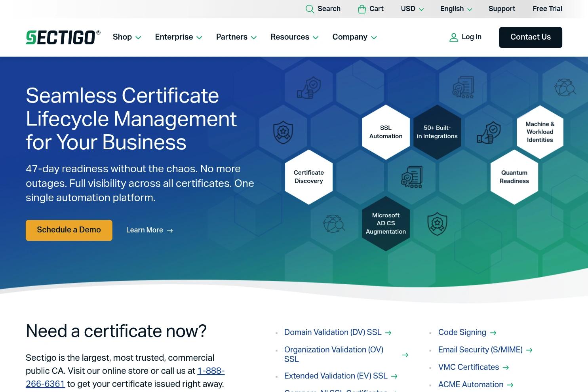Start a Free Trial

[547, 9]
